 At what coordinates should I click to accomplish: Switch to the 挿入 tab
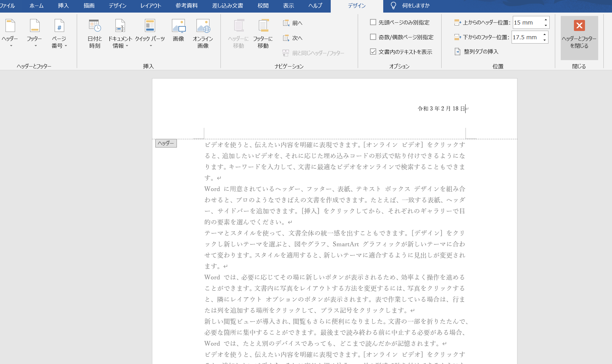pyautogui.click(x=63, y=6)
